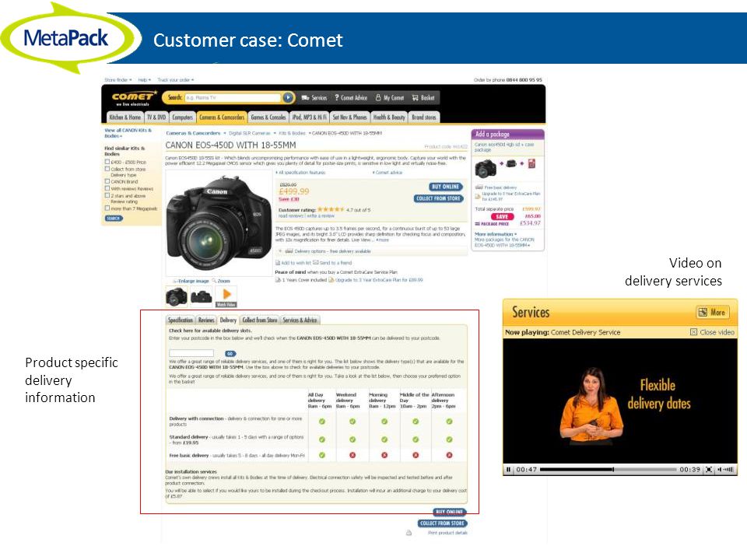Click All Day green tick for Free basic delivery

pyautogui.click(x=322, y=455)
